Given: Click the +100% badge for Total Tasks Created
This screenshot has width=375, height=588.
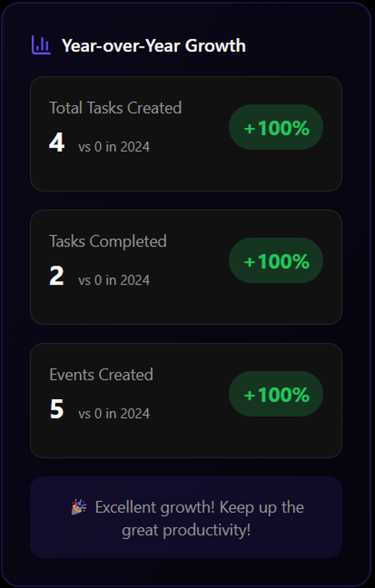Looking at the screenshot, I should pos(276,127).
